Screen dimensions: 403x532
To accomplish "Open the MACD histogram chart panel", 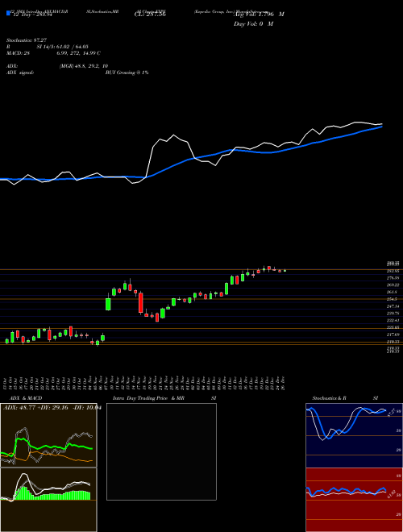I will click(x=48, y=500).
